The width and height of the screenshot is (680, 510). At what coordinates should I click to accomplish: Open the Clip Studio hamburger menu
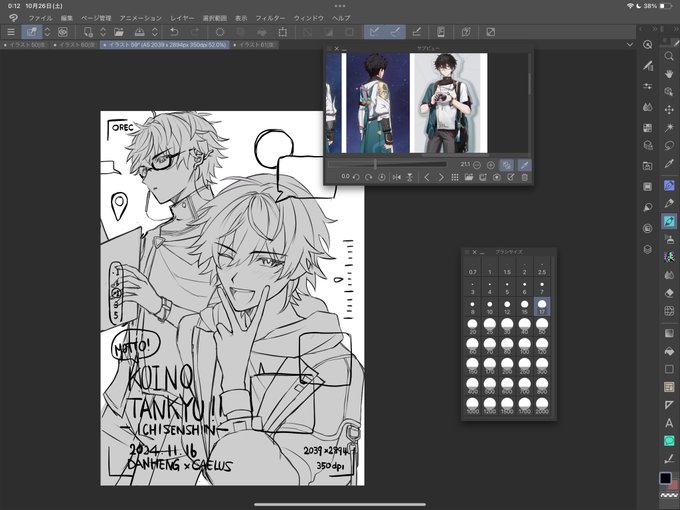pyautogui.click(x=11, y=32)
